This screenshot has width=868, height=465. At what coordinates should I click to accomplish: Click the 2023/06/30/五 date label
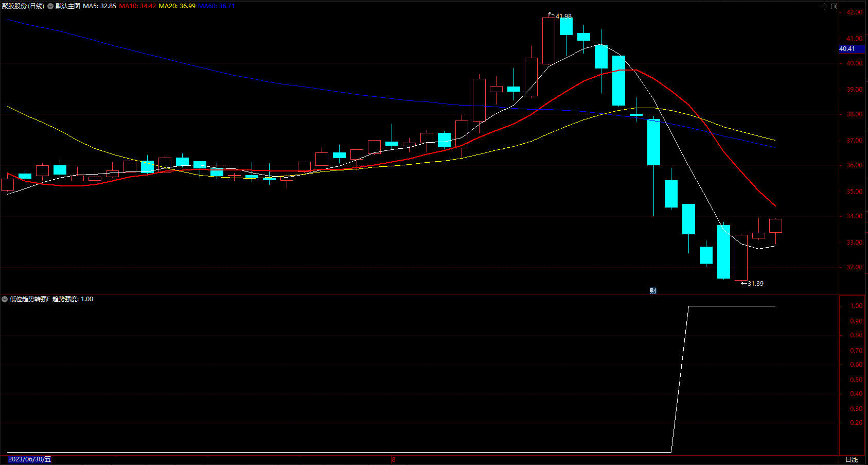click(x=29, y=459)
